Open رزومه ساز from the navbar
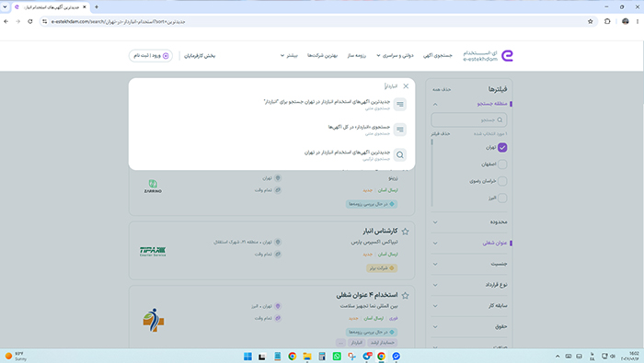The image size is (644, 363). click(x=357, y=55)
